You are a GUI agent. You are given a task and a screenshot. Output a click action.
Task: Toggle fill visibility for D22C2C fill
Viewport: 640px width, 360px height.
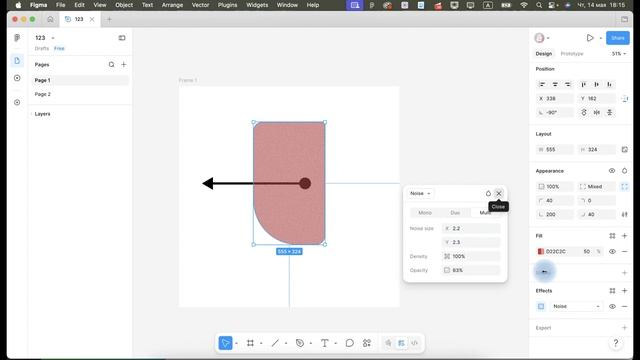click(612, 251)
